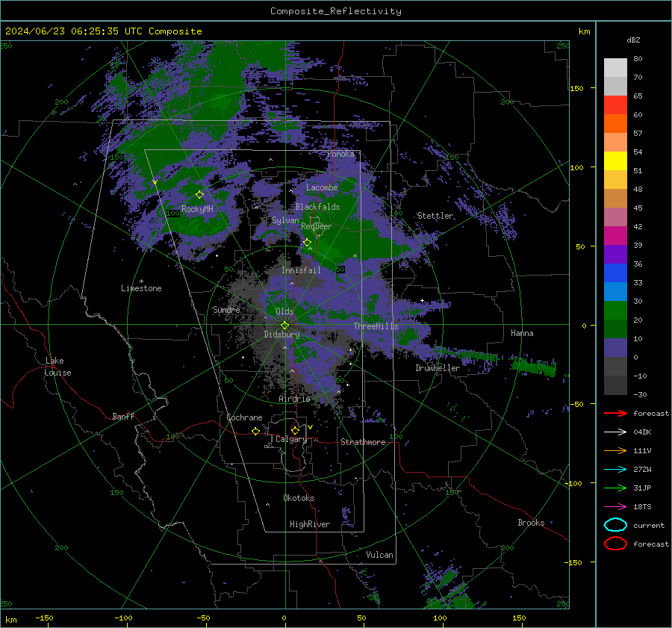Viewport: 672px width, 628px height.
Task: Click the ThreeHills label
Action: (x=376, y=326)
